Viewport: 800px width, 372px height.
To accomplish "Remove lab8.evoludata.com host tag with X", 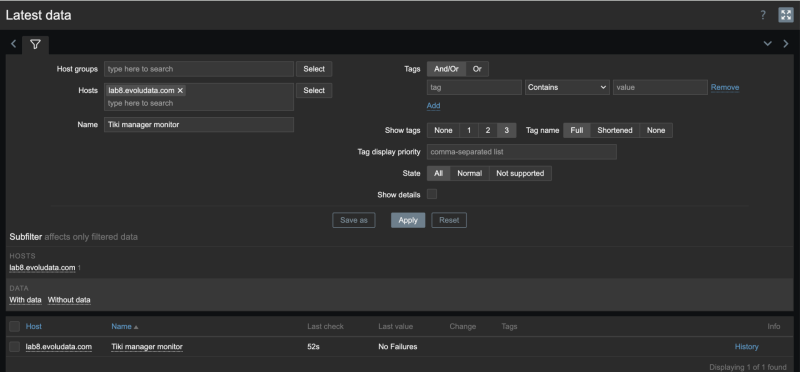I will click(180, 90).
